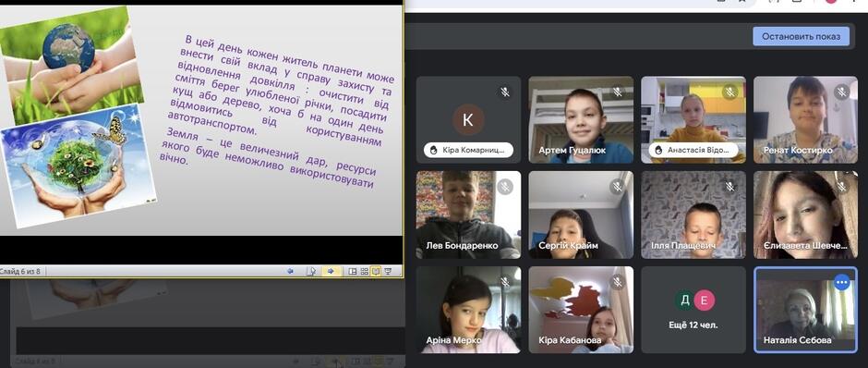The height and width of the screenshot is (368, 868).
Task: Click Кіра Комарниц... avatar tile
Action: pyautogui.click(x=468, y=119)
